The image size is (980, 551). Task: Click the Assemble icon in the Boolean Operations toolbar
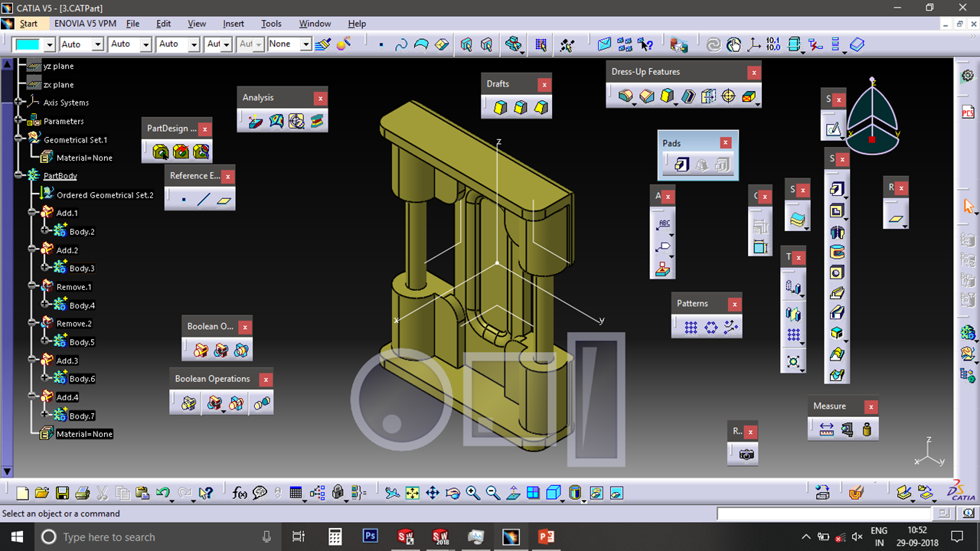tap(188, 403)
